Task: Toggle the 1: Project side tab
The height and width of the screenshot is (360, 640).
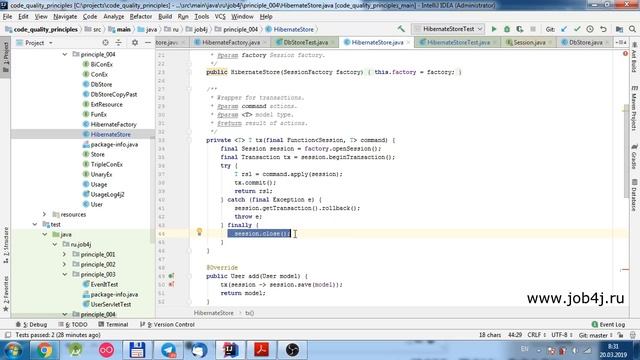Action: click(x=6, y=57)
